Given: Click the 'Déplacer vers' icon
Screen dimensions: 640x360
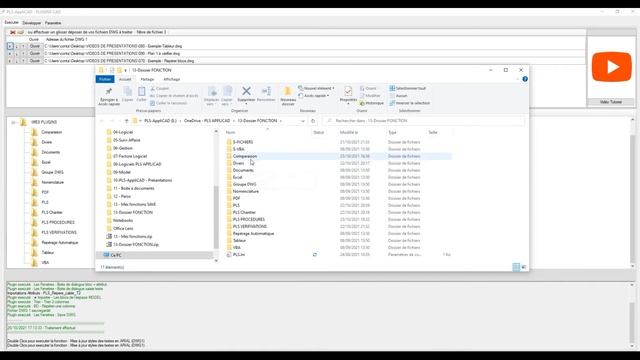Looking at the screenshot, I should point(212,91).
